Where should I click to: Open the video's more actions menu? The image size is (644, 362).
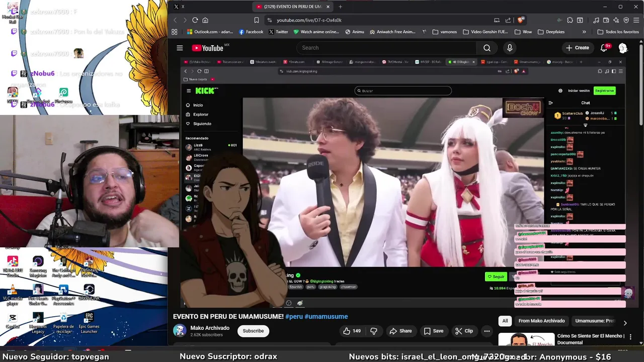coord(487,331)
